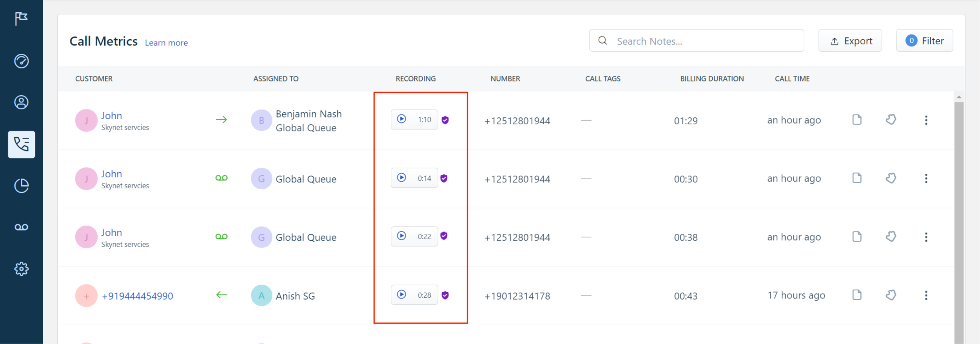The width and height of the screenshot is (980, 344).
Task: Click the NUMBER column header
Action: tap(505, 79)
